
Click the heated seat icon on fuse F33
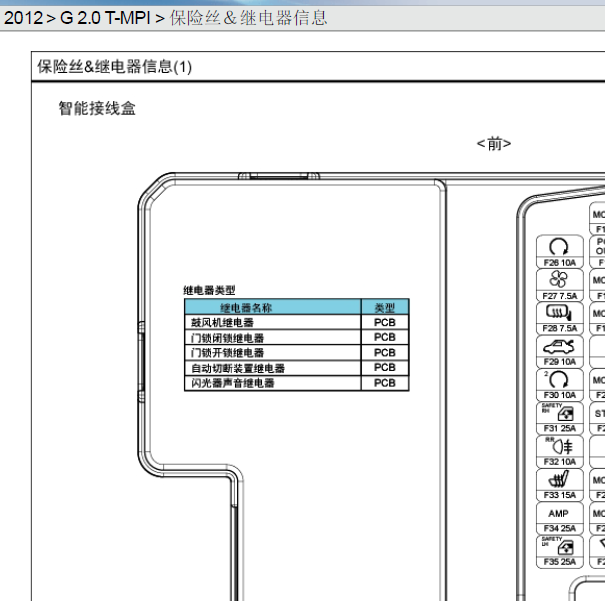[558, 479]
